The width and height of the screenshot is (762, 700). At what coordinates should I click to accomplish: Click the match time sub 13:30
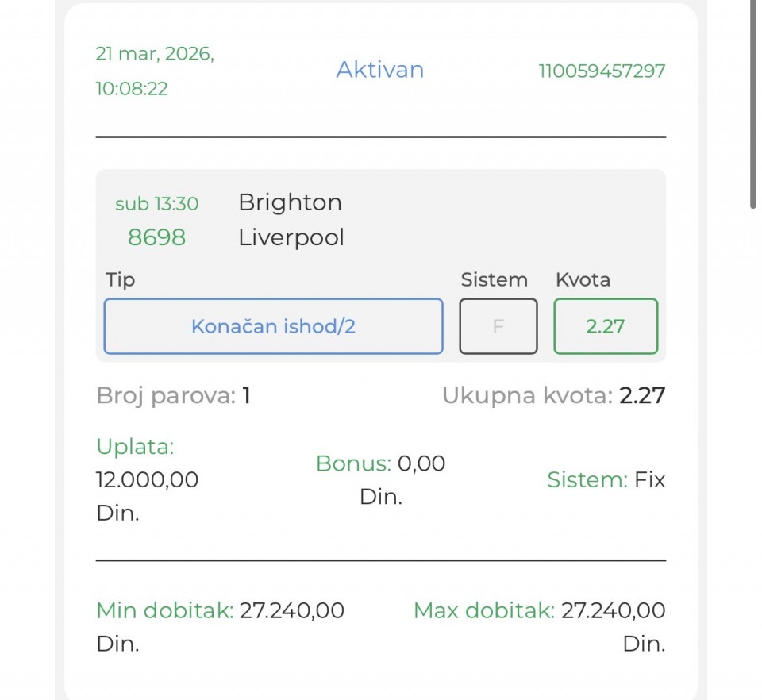click(156, 204)
